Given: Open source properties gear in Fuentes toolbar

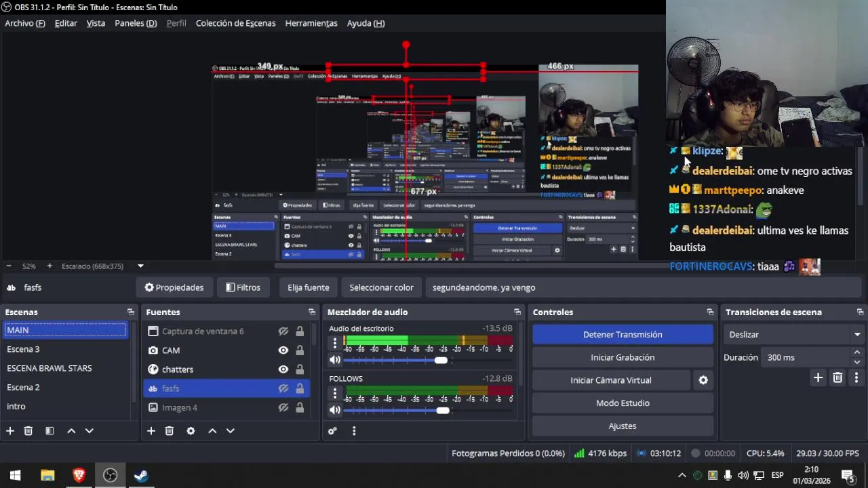Looking at the screenshot, I should coord(191,431).
